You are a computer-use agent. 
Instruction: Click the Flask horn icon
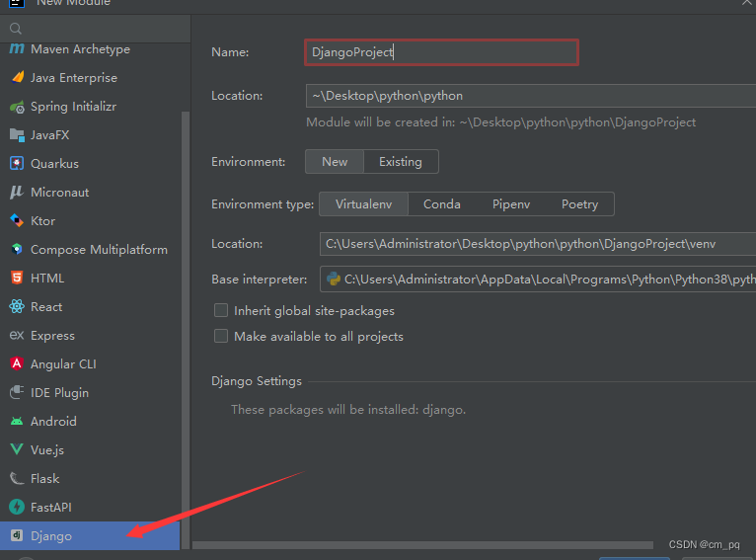coord(17,478)
